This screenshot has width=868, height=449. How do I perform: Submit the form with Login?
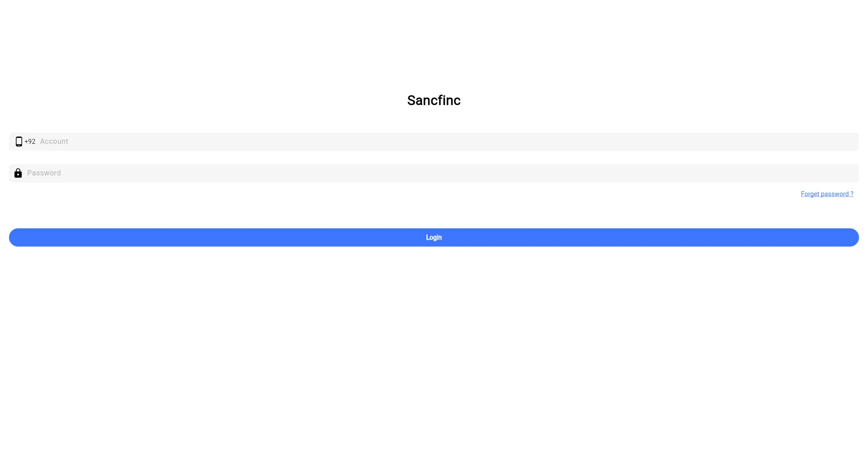coord(434,237)
